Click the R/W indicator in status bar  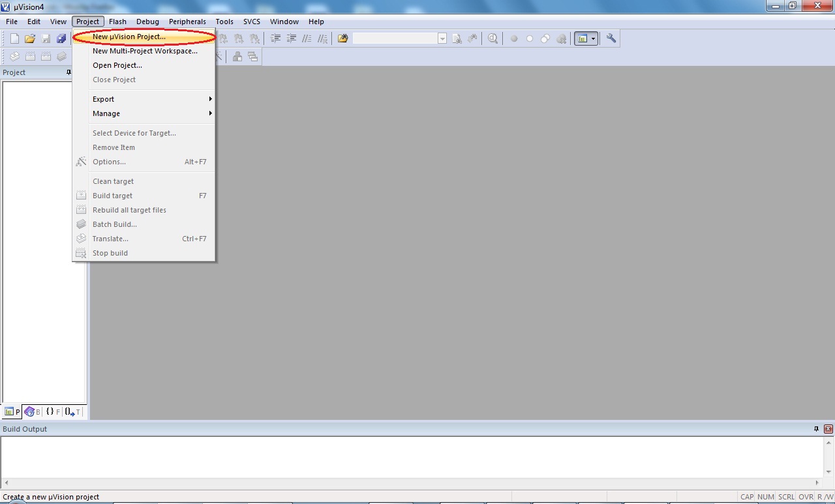click(825, 497)
